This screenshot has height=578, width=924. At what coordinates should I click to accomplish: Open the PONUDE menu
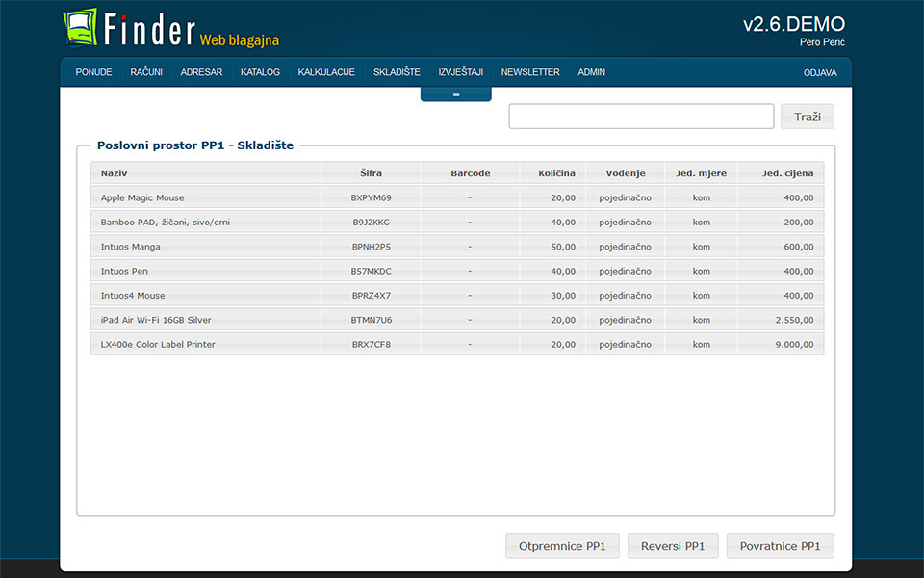(93, 72)
